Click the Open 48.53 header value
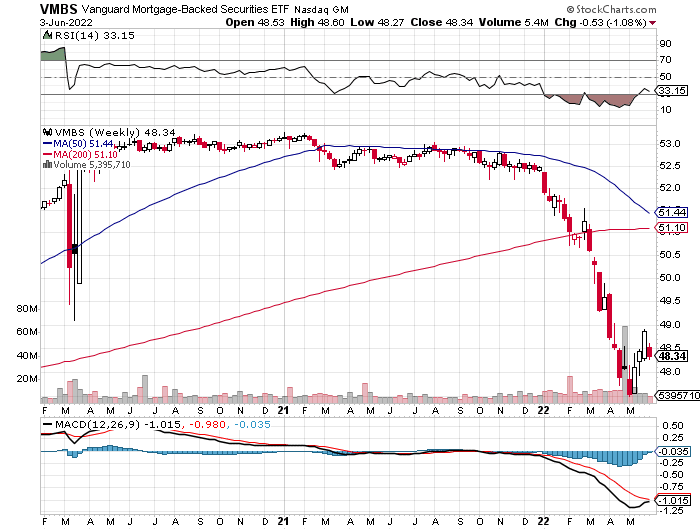Screen dimensions: 700x530 (x=254, y=22)
